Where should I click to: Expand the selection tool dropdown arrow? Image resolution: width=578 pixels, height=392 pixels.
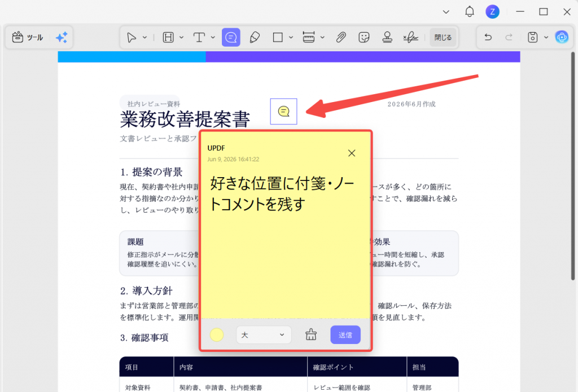coord(144,38)
